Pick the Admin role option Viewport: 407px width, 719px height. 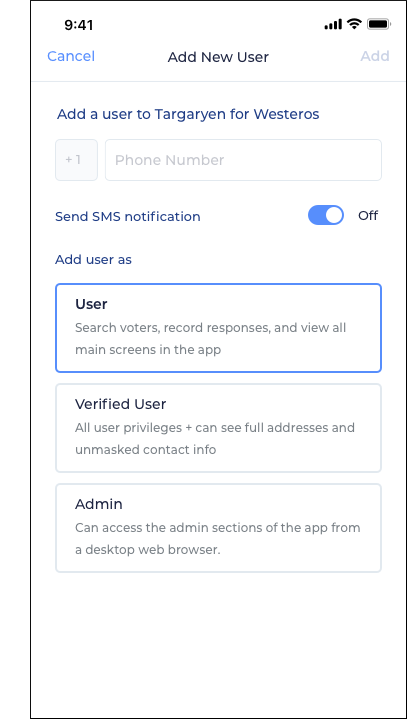pos(218,528)
